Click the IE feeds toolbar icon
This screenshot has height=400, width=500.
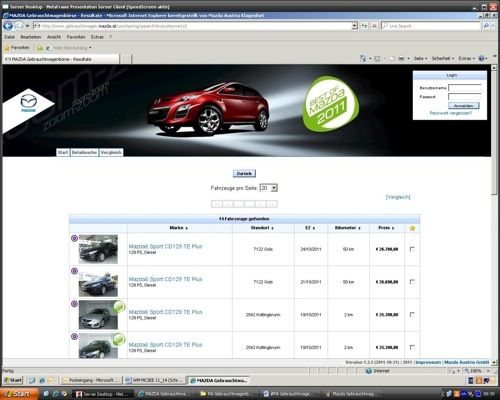[x=377, y=59]
